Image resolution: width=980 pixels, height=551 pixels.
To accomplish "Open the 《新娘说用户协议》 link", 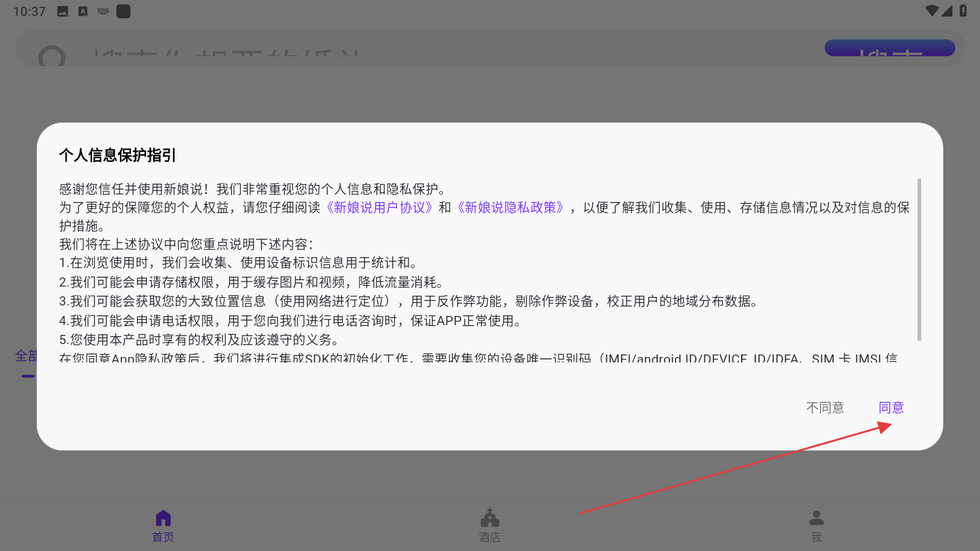I will pos(379,208).
